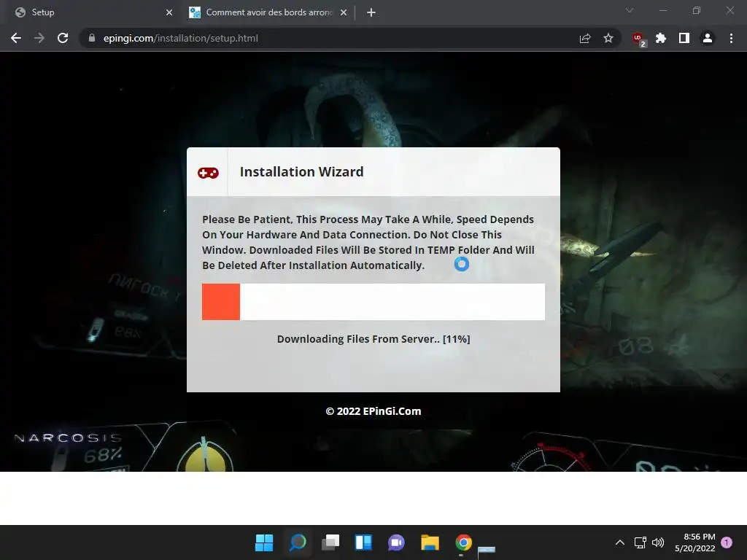Screen dimensions: 747x560
Task: Go back to the previous page
Action: tap(16, 38)
